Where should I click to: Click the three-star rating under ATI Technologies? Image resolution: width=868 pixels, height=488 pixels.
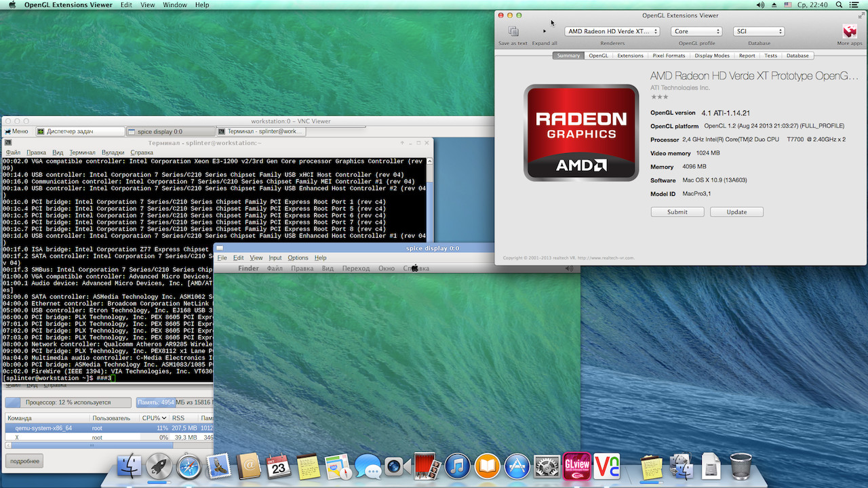point(659,97)
